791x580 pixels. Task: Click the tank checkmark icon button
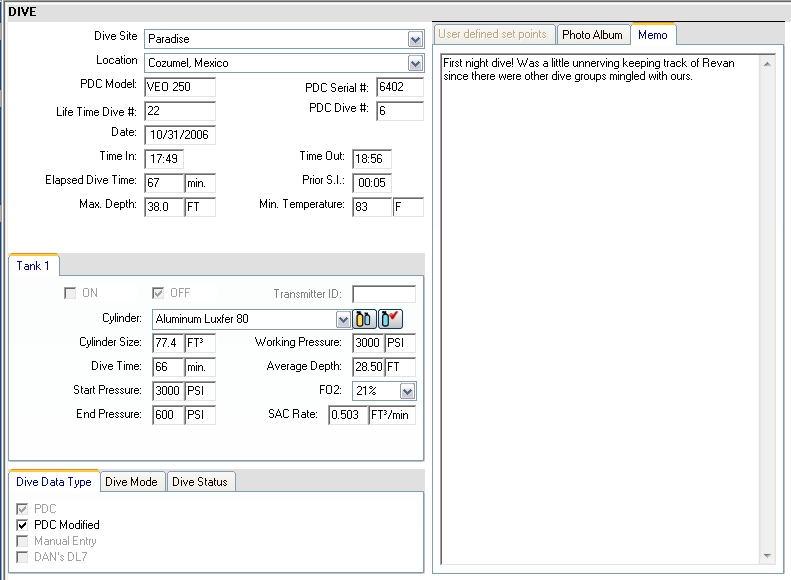390,319
